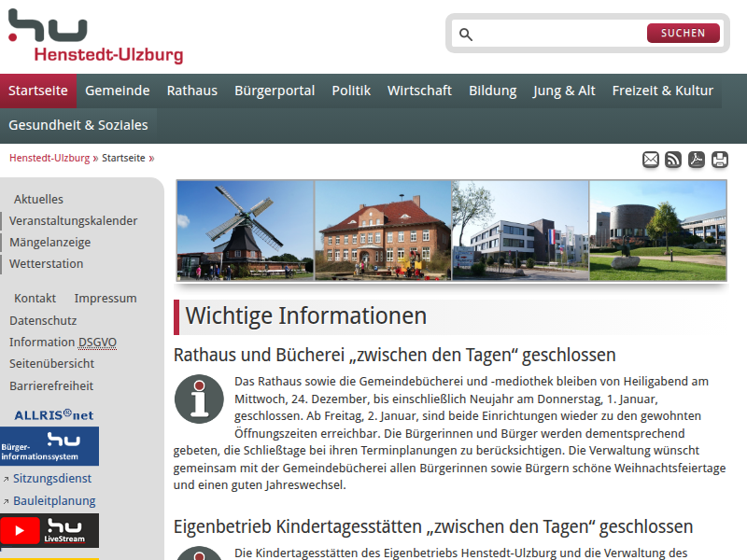
Task: Click the email envelope icon
Action: click(651, 160)
